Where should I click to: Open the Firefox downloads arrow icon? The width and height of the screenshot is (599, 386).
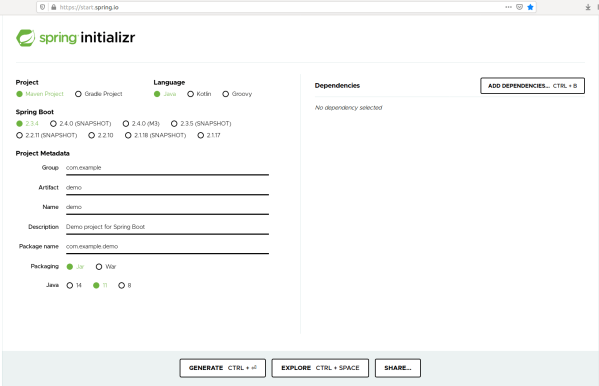(x=588, y=7)
